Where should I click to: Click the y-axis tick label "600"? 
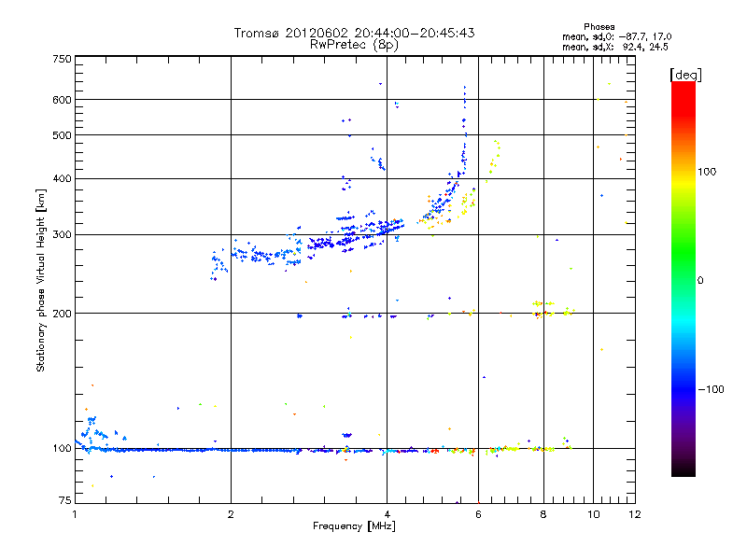(62, 100)
